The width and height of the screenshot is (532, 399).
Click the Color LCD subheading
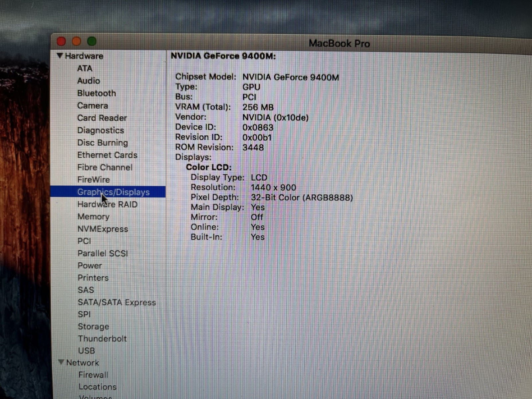[209, 167]
